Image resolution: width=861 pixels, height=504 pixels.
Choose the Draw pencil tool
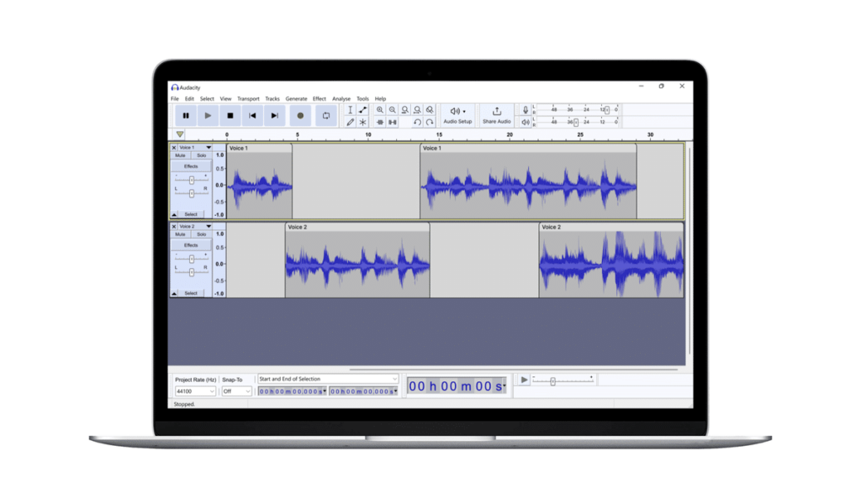(x=351, y=123)
